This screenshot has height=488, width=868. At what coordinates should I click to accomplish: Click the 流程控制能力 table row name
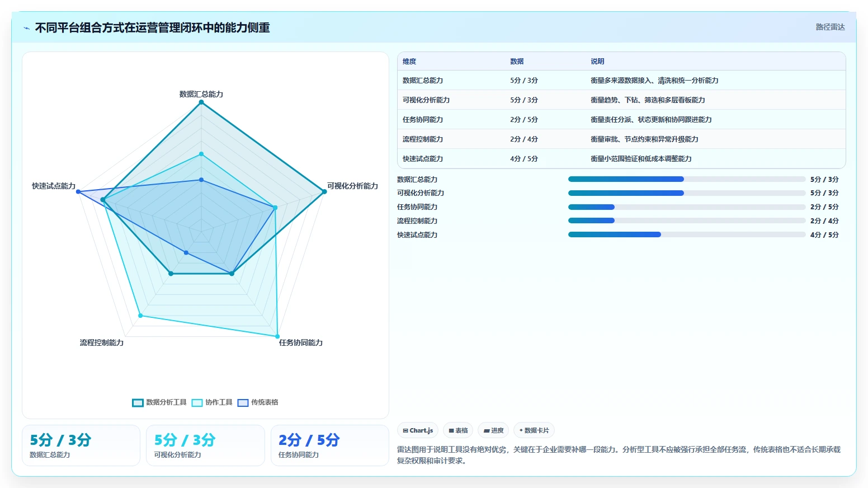(x=423, y=139)
